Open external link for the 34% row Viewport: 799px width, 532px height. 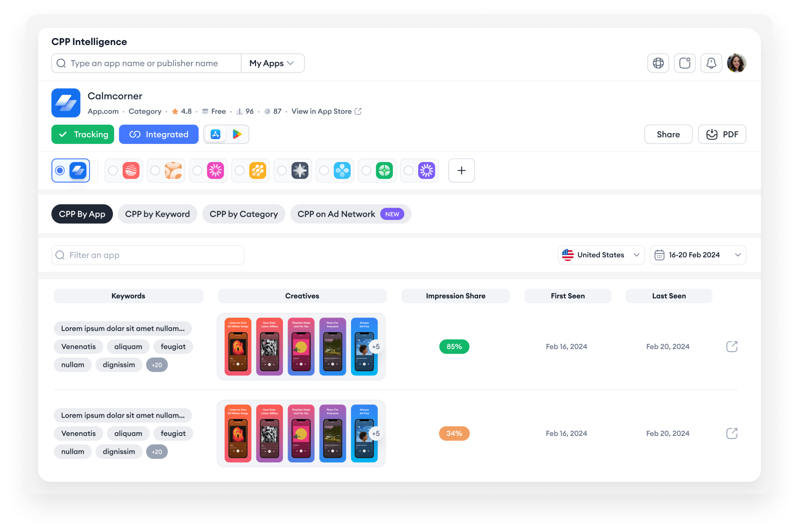tap(731, 433)
